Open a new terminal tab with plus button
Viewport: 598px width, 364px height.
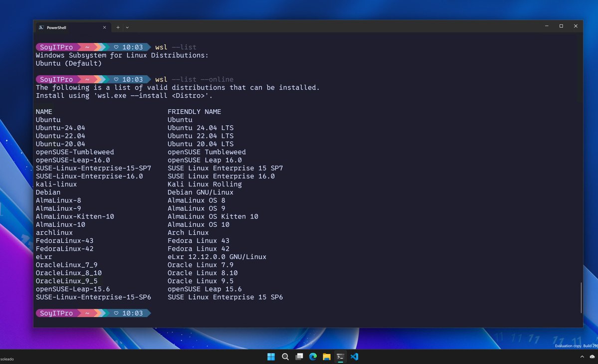click(x=118, y=27)
